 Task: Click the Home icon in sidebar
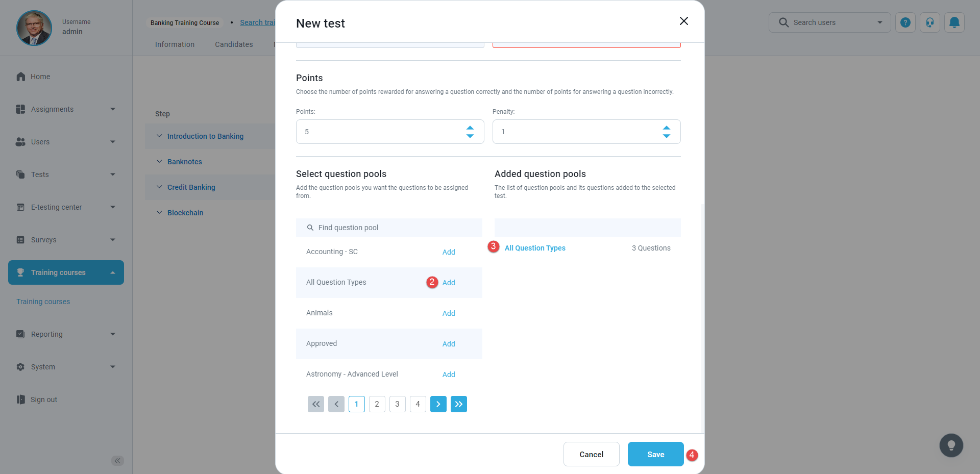[21, 77]
